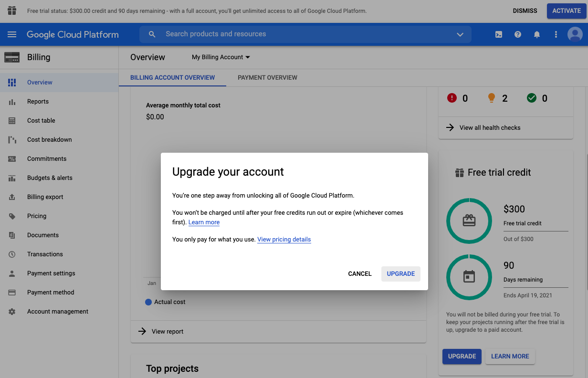Click the green checkmark health icon

point(532,98)
